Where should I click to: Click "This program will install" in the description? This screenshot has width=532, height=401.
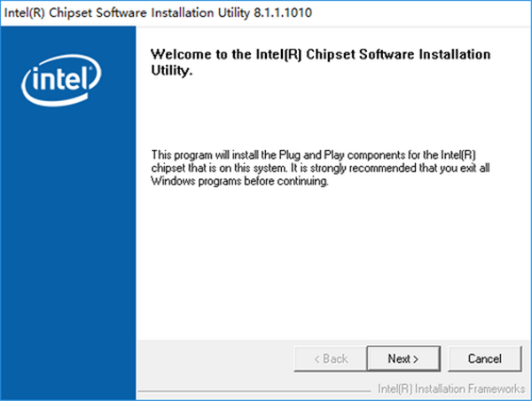click(x=200, y=156)
